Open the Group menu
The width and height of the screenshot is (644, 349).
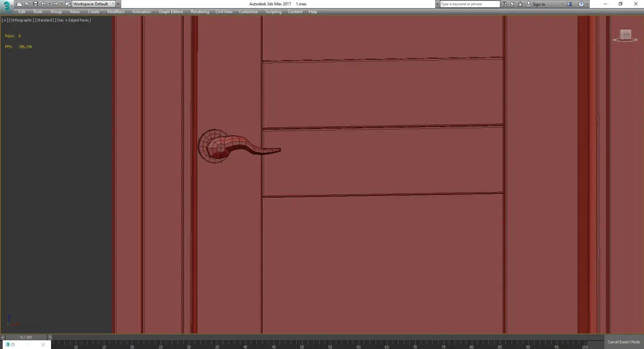point(56,12)
